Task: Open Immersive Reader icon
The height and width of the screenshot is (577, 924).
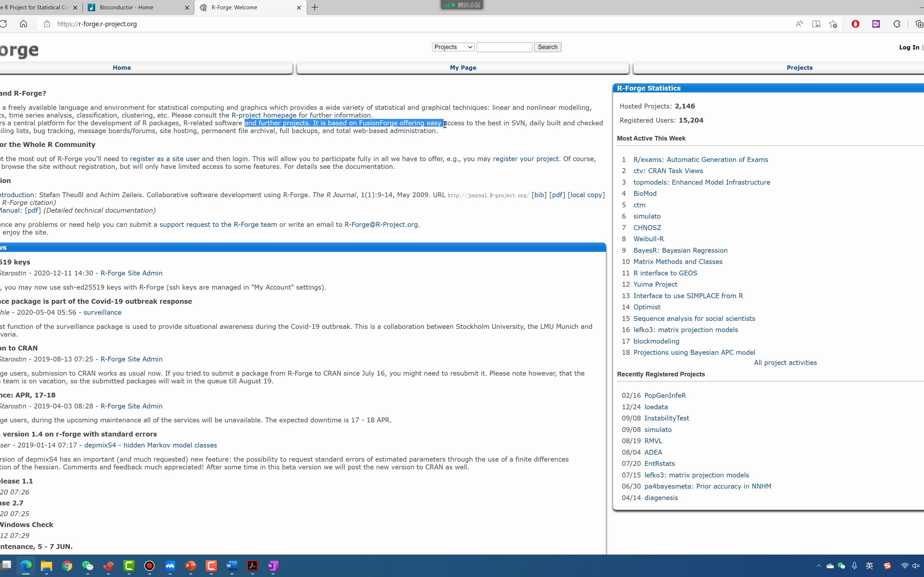Action: coord(816,24)
